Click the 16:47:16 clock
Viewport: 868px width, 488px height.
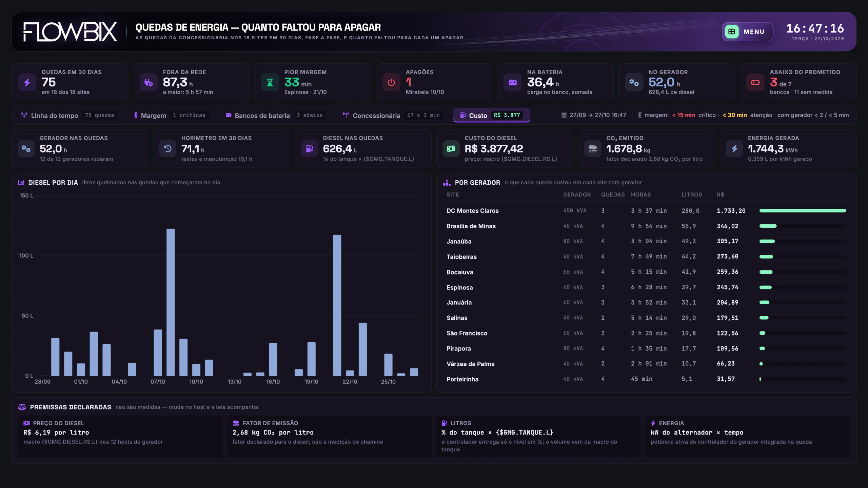(815, 28)
